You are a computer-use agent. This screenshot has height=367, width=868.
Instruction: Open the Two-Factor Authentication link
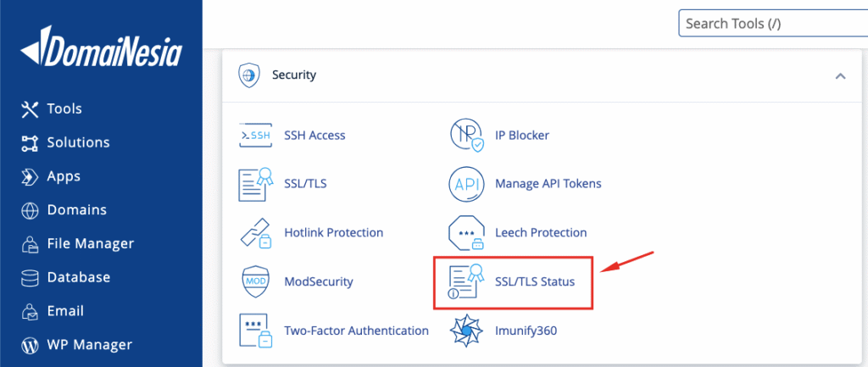356,331
